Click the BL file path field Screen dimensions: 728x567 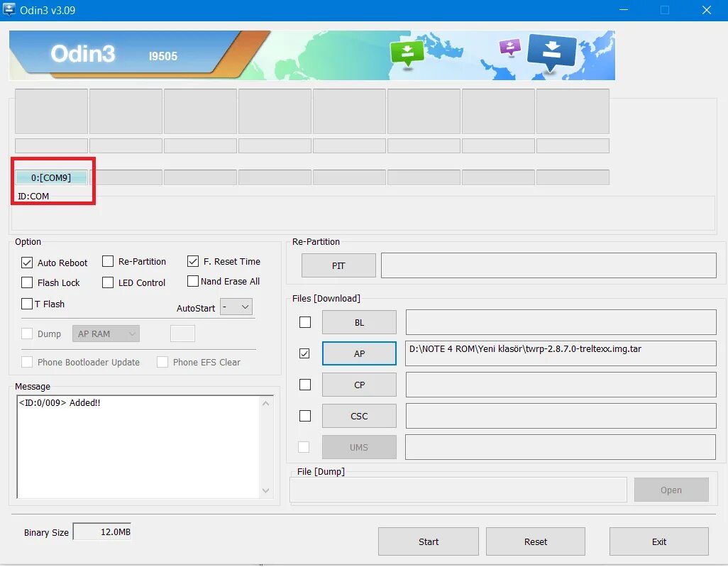coord(561,322)
